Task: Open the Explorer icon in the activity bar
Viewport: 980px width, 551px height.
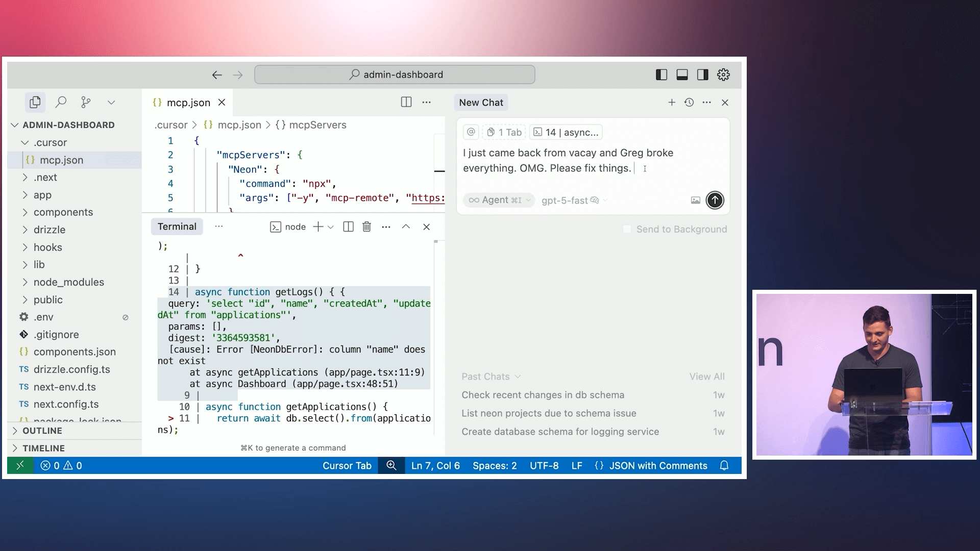Action: (x=35, y=102)
